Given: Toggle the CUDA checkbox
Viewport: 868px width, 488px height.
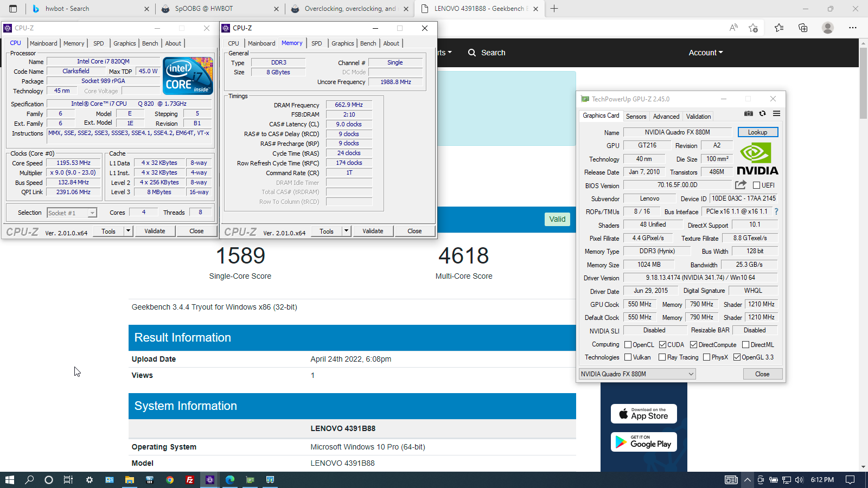Looking at the screenshot, I should point(662,345).
